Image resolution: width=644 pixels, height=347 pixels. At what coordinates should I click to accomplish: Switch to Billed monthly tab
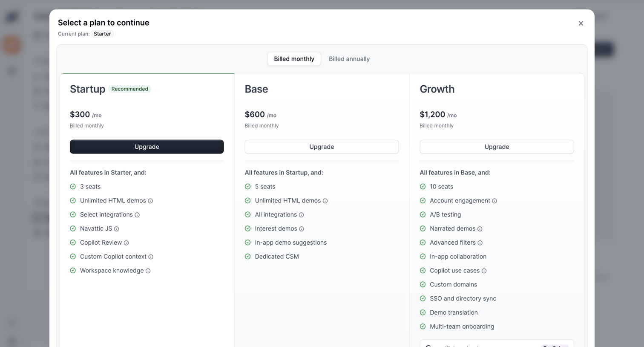click(294, 59)
